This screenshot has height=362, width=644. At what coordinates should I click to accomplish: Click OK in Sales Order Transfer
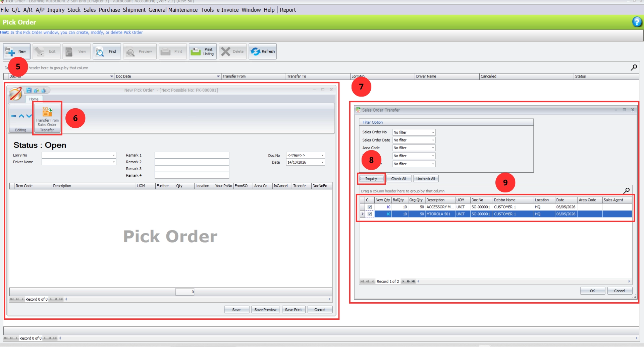592,291
